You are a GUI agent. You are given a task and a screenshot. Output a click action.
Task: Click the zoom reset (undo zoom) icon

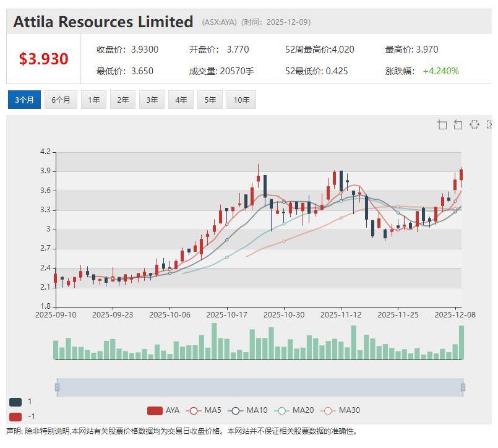tap(458, 125)
